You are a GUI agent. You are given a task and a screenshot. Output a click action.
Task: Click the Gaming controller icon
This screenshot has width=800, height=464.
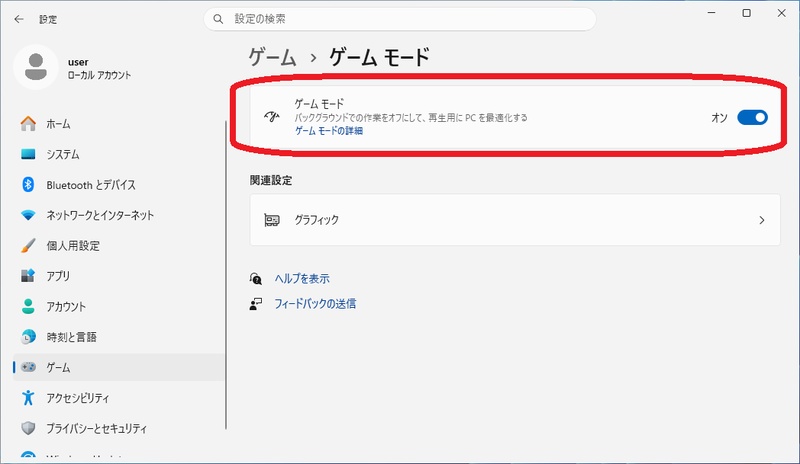pyautogui.click(x=28, y=367)
